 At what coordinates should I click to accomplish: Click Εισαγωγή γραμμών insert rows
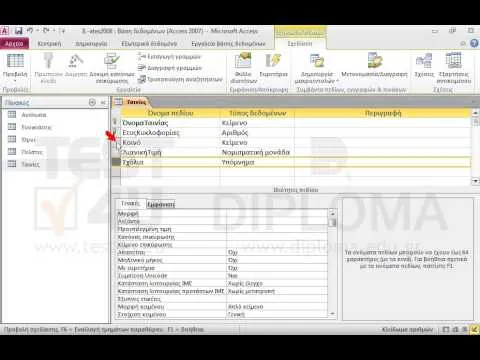(170, 57)
